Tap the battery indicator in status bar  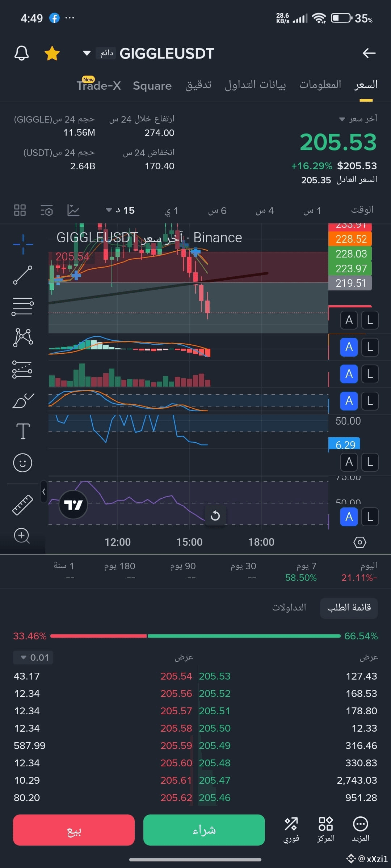(x=341, y=18)
